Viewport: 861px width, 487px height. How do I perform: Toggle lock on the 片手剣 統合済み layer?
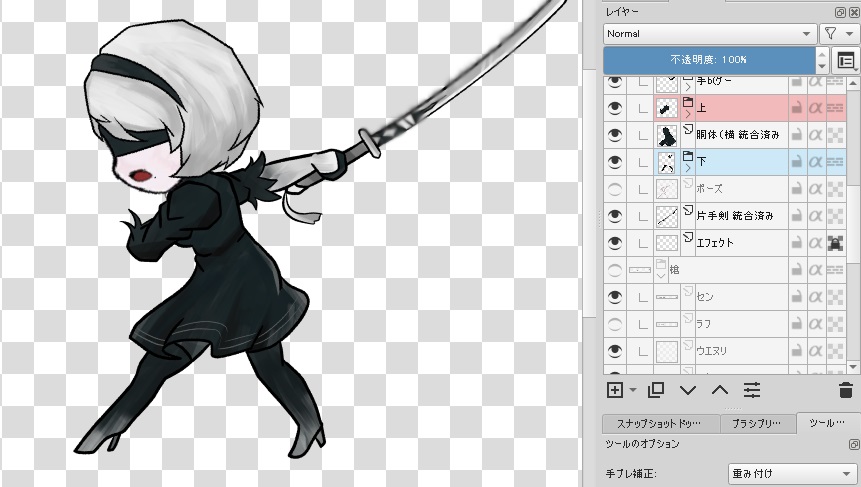point(797,216)
